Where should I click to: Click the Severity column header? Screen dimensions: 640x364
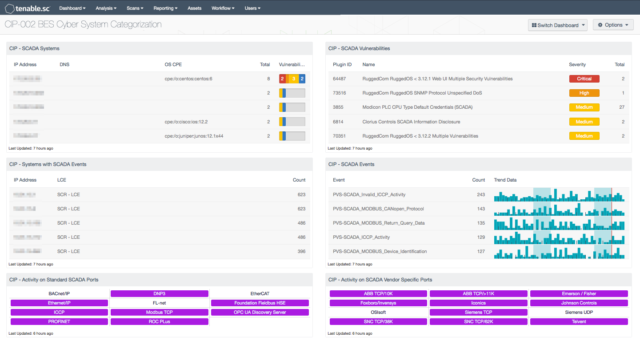(577, 65)
